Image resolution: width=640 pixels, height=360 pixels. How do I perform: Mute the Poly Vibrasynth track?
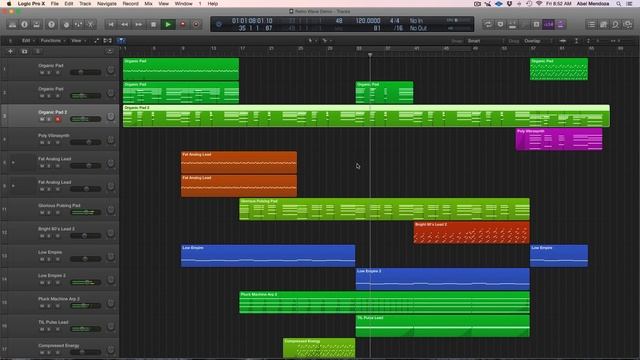click(42, 142)
